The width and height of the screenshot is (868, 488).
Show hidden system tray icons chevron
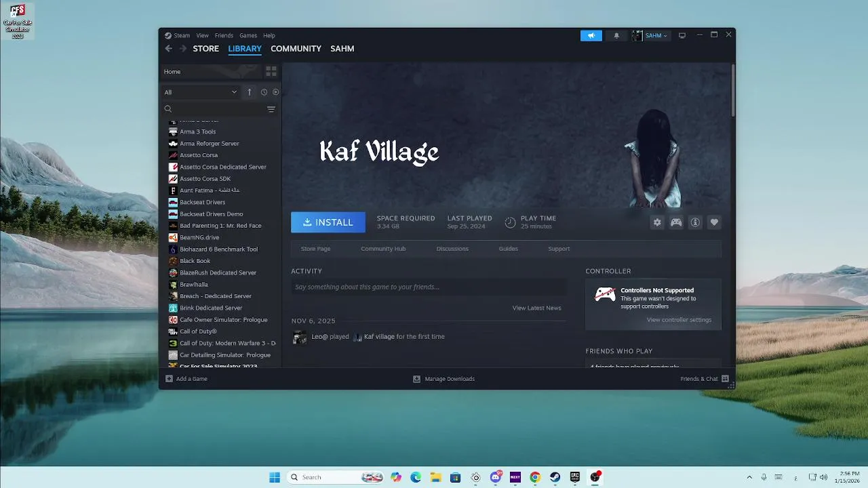[749, 477]
